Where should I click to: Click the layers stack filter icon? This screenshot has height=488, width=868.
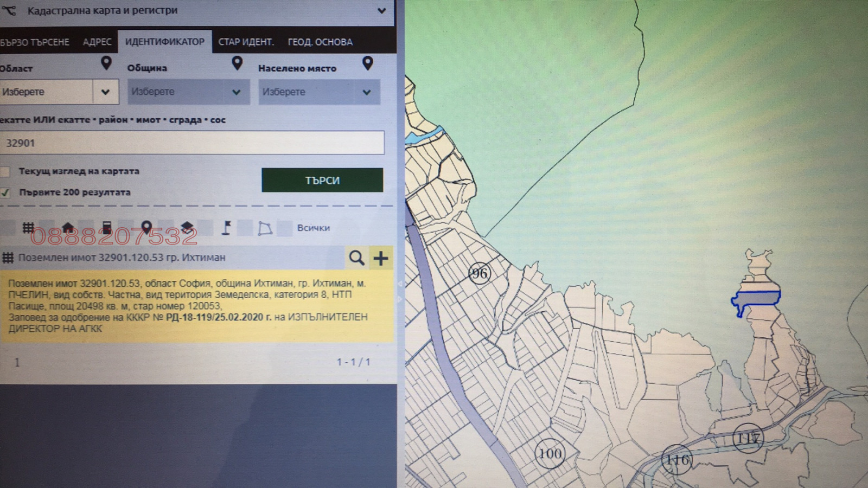tap(187, 228)
